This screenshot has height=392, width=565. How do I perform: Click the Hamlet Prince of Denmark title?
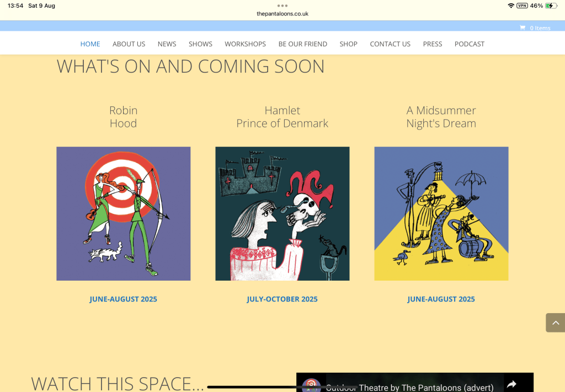(x=282, y=117)
